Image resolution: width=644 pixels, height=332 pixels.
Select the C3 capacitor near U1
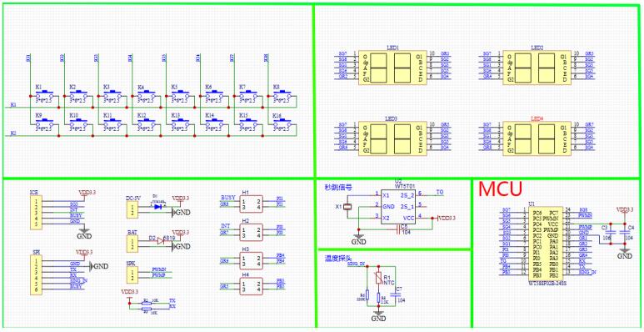[611, 233]
